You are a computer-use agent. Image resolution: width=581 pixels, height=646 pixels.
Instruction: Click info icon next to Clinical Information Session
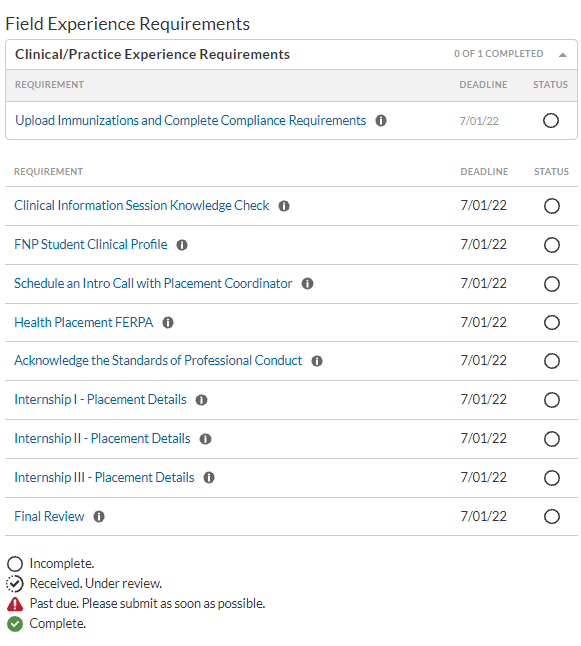pos(284,206)
